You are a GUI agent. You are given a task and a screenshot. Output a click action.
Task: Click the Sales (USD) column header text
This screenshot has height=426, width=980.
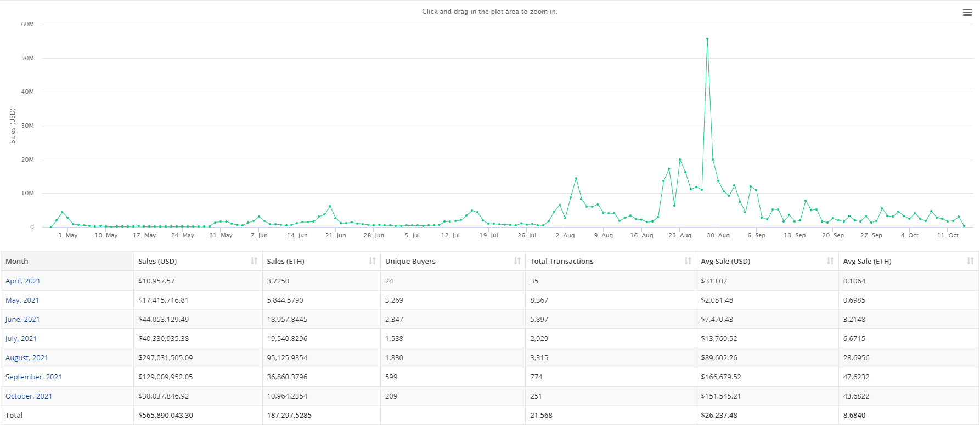pos(157,261)
